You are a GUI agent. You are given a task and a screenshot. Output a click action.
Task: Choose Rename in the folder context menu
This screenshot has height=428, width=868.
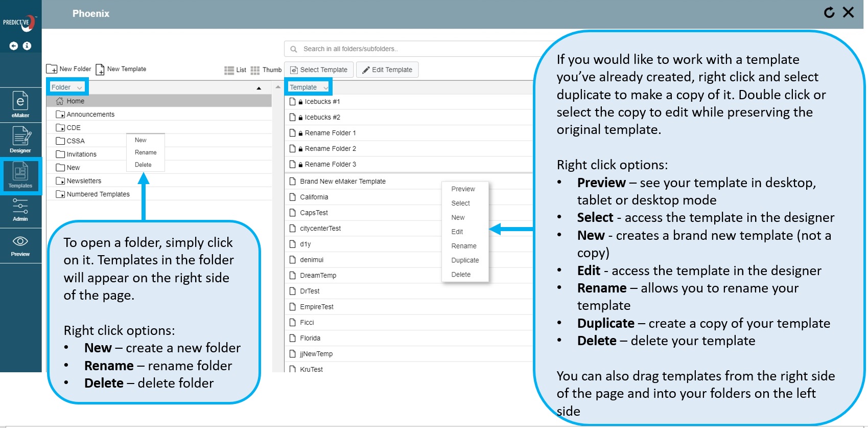[x=146, y=152]
